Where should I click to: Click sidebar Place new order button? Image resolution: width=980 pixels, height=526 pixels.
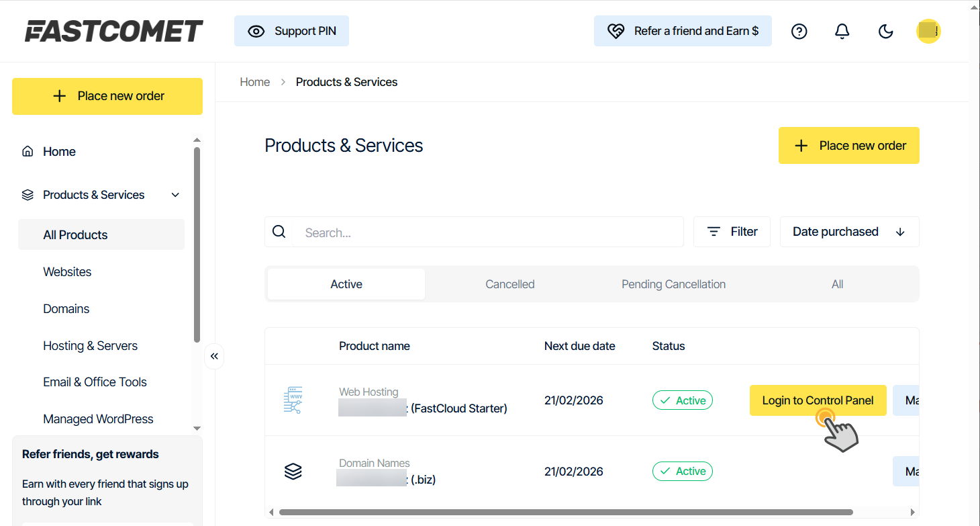107,96
